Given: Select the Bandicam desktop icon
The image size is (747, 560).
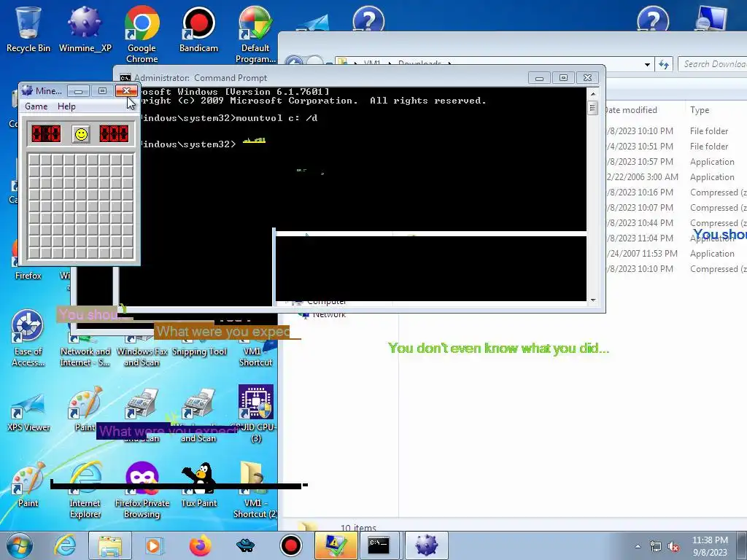Looking at the screenshot, I should pyautogui.click(x=198, y=29).
